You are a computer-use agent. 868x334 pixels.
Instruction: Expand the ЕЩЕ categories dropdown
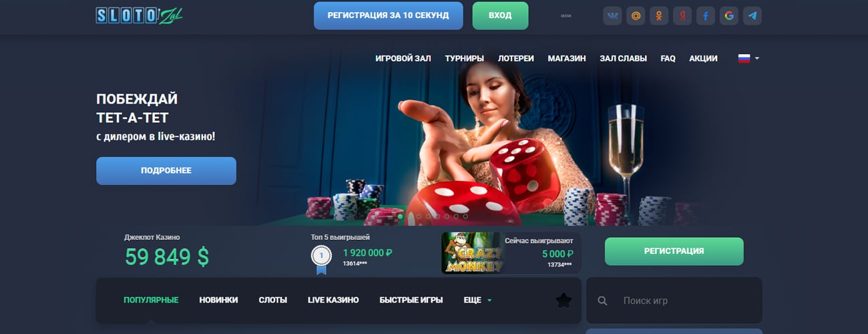point(477,300)
